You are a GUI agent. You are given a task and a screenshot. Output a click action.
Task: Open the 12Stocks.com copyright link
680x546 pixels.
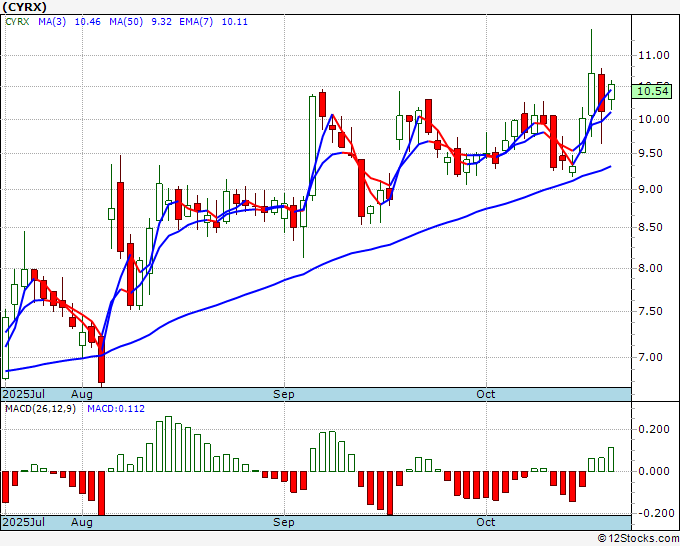pos(638,539)
